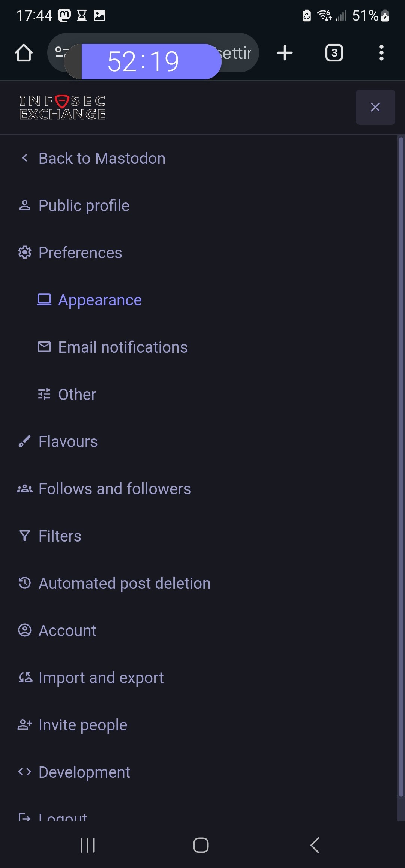Screen dimensions: 405x868
Task: Tap the browser home icon
Action: [24, 53]
